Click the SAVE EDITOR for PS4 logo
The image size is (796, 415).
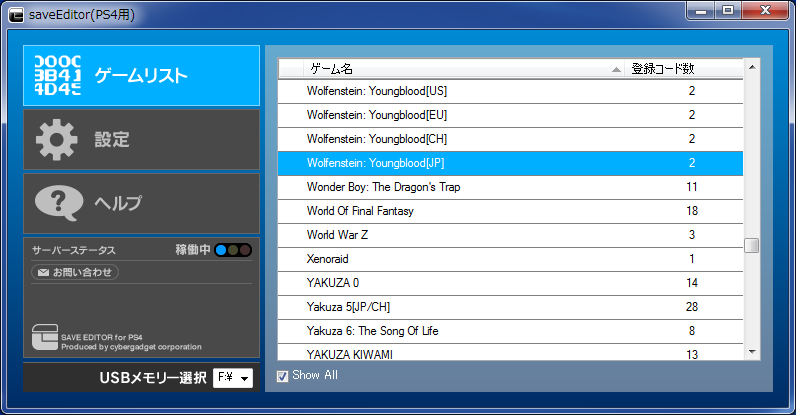pyautogui.click(x=44, y=338)
